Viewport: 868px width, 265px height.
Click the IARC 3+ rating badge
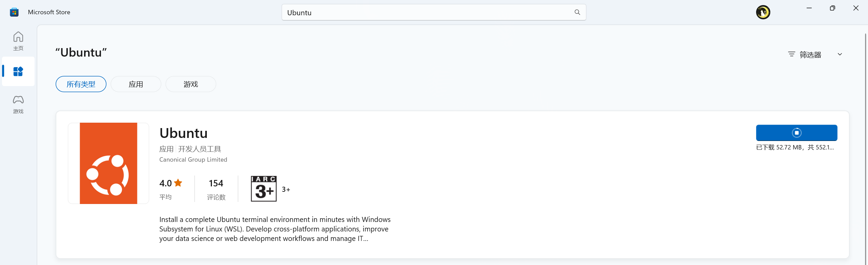(x=264, y=189)
